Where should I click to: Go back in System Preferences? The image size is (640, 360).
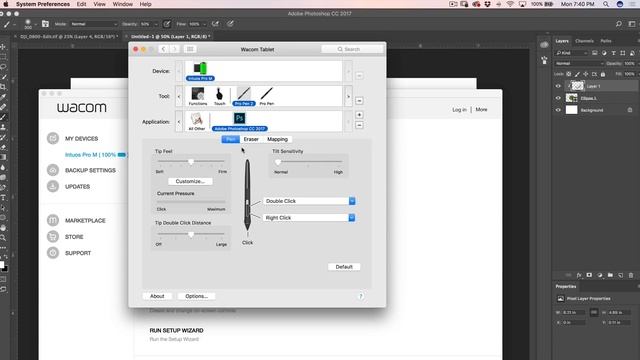tap(163, 49)
